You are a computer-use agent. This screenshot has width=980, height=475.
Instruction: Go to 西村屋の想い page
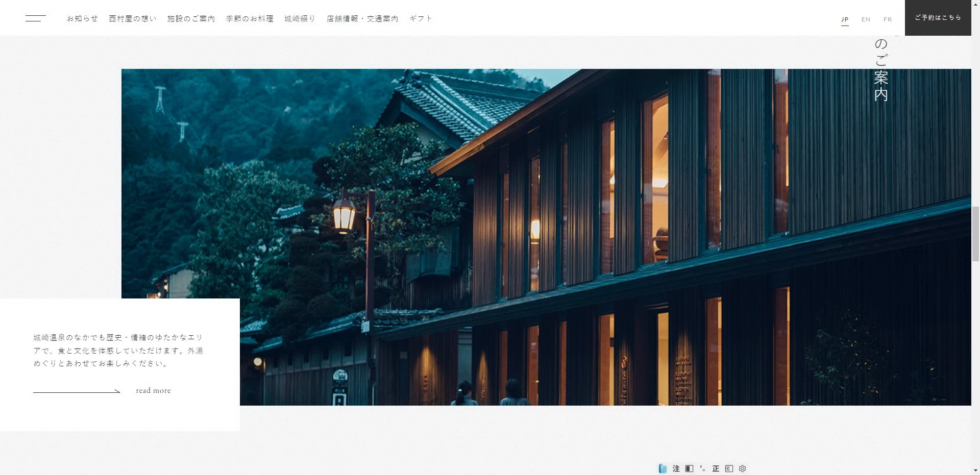pyautogui.click(x=133, y=18)
